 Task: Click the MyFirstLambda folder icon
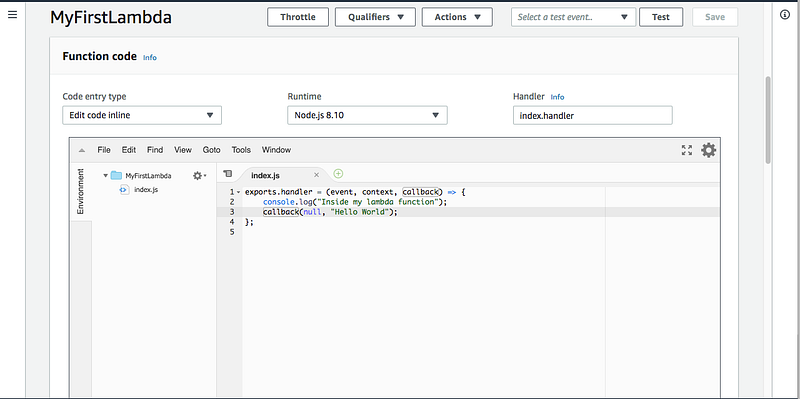(116, 176)
